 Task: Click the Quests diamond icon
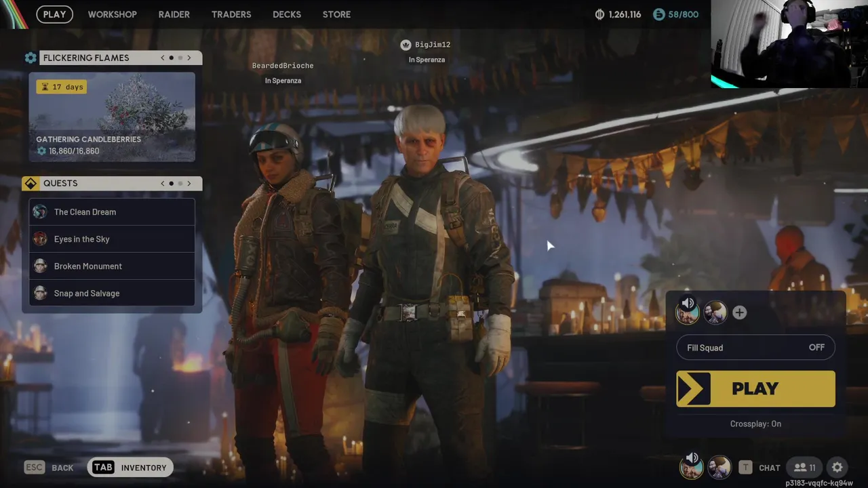(31, 183)
